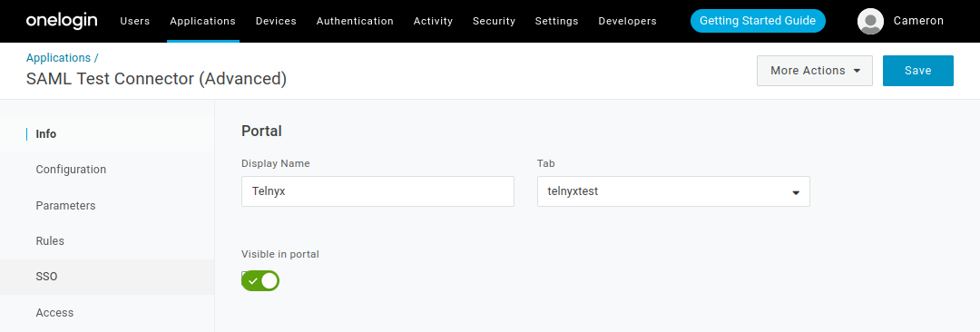Image resolution: width=980 pixels, height=332 pixels.
Task: Switch to the SSO tab
Action: 107,277
